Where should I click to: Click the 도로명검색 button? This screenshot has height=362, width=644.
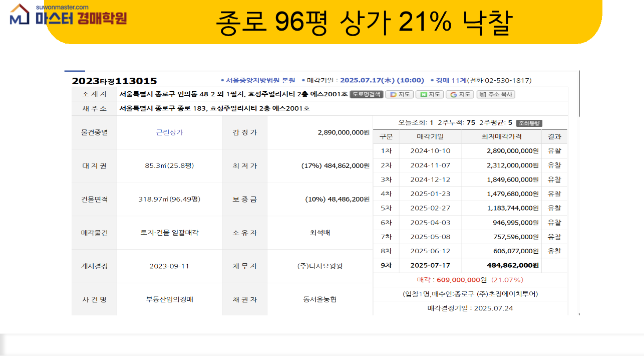(367, 94)
